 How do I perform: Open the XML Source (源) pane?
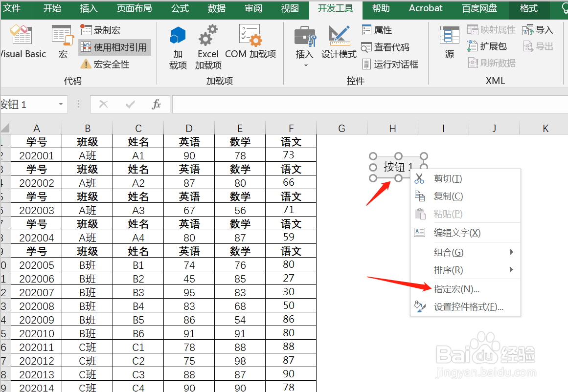tap(449, 42)
